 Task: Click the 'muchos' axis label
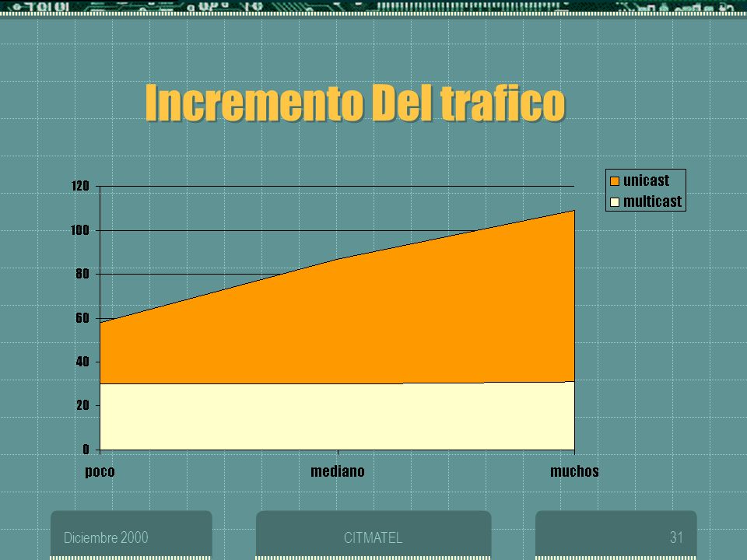point(574,471)
